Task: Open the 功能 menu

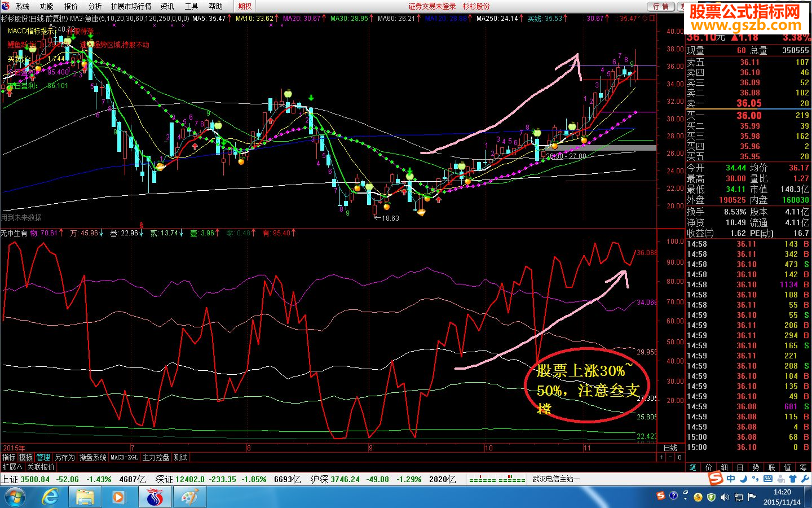Action: tap(47, 6)
